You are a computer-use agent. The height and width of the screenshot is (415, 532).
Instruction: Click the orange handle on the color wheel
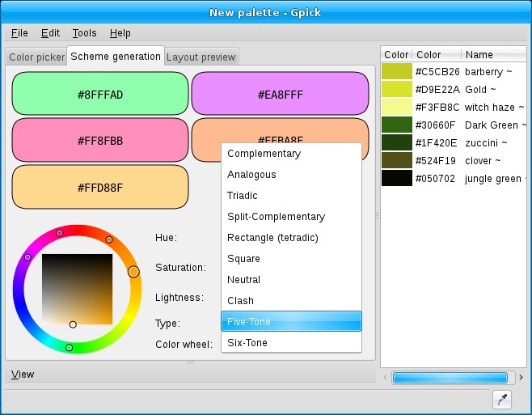point(133,272)
